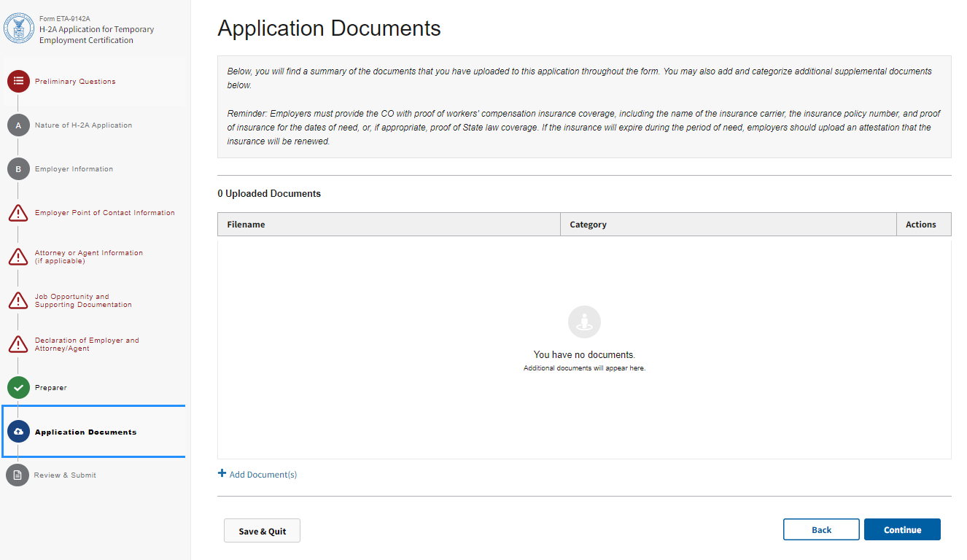Click the Category column header
Image resolution: width=967 pixels, height=560 pixels.
pyautogui.click(x=588, y=225)
